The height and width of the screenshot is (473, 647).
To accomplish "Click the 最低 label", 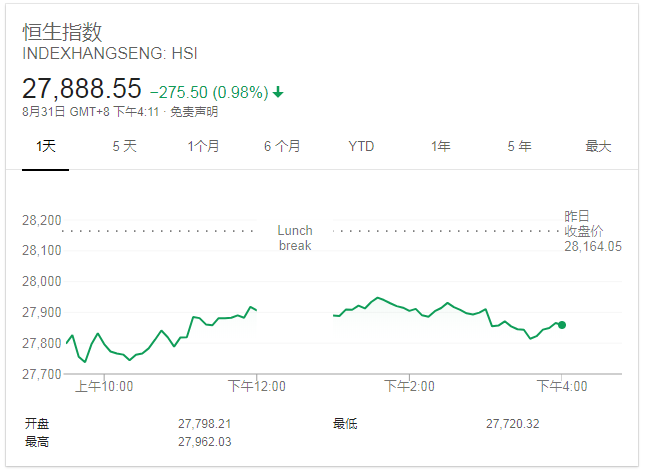I will (x=345, y=424).
